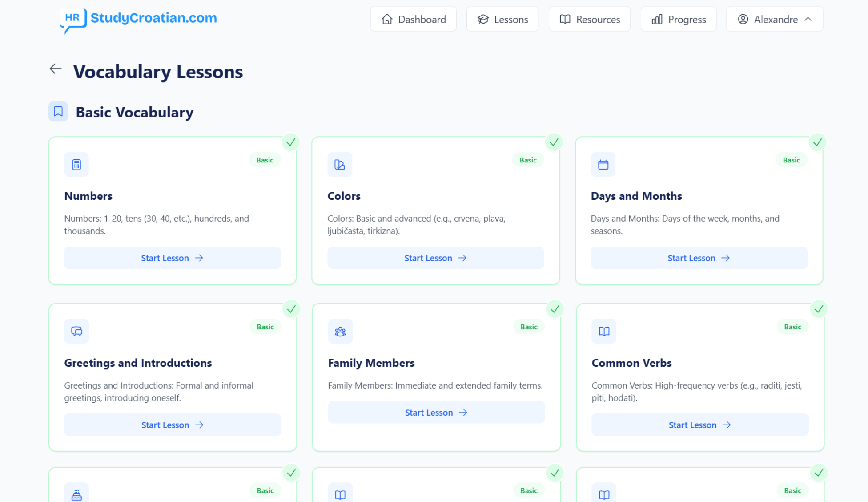Go back using the left arrow icon

(x=56, y=69)
